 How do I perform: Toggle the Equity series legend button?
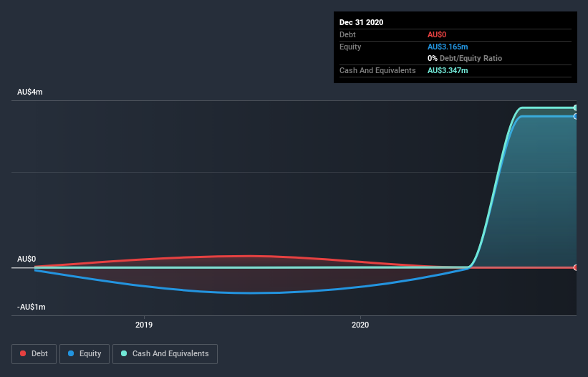pyautogui.click(x=85, y=354)
